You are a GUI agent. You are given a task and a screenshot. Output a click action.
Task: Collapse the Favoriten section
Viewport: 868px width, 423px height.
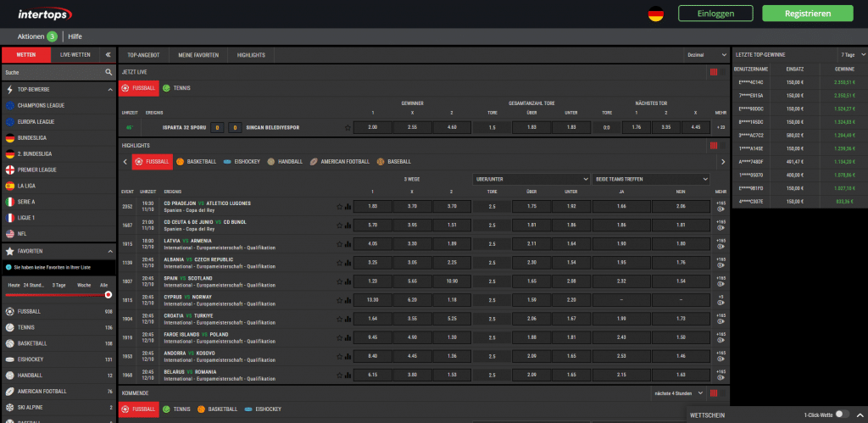click(x=110, y=252)
